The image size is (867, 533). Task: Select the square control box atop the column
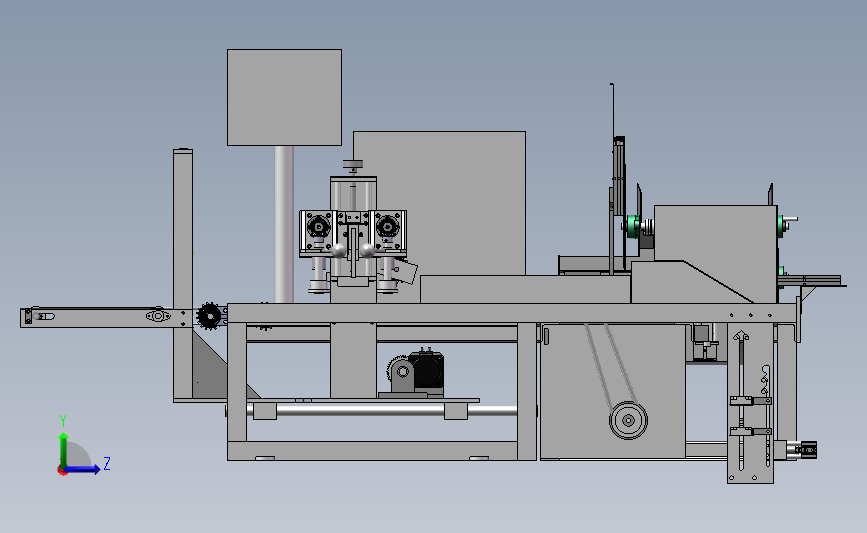coord(284,97)
